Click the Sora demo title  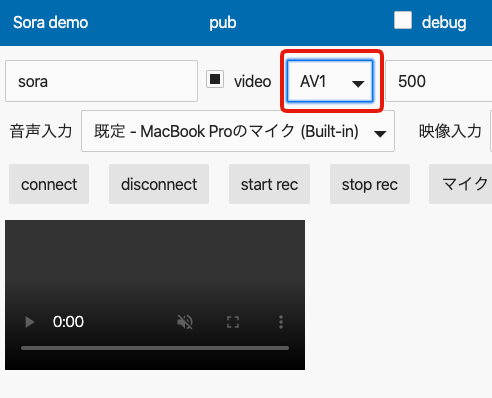pos(50,23)
